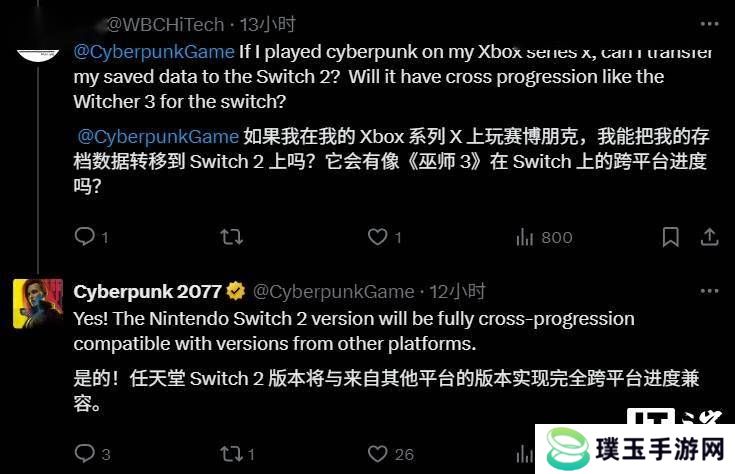This screenshot has width=735, height=474.
Task: Like the WBCHiTech tweet
Action: click(378, 237)
